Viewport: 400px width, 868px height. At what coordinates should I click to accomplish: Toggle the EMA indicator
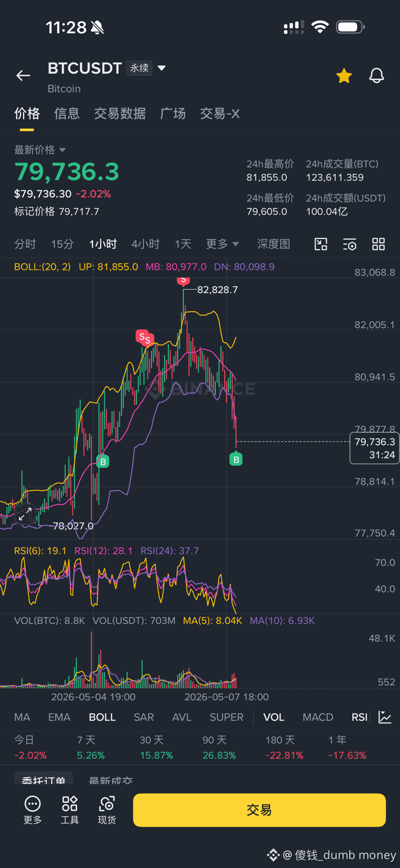(59, 717)
